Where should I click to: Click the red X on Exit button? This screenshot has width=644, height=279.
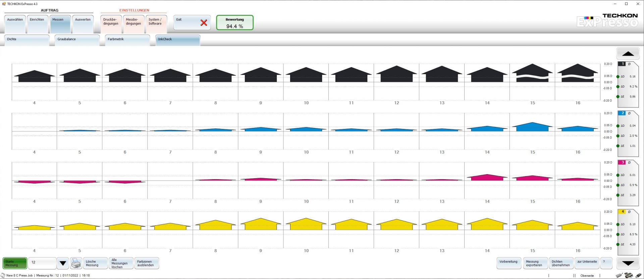(x=204, y=23)
